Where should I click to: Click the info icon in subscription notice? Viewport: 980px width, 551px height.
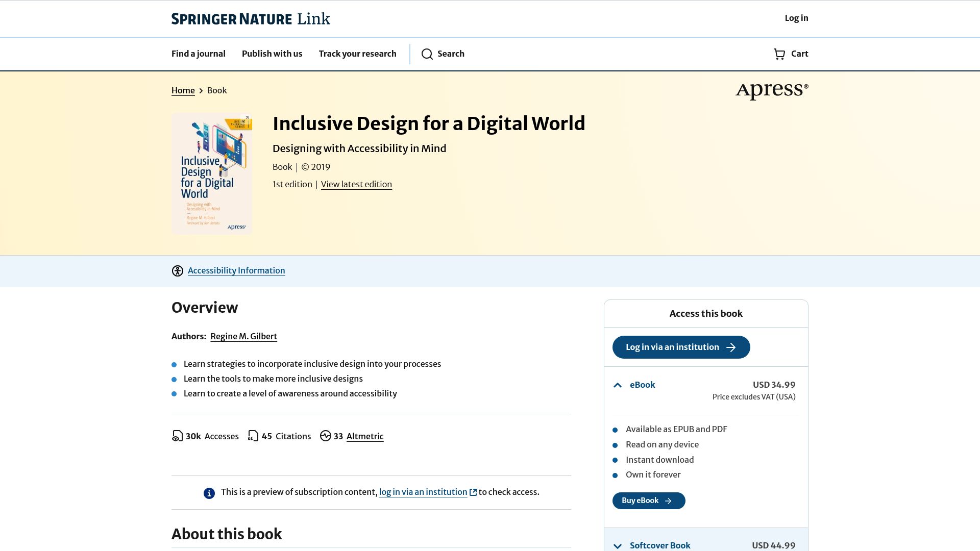tap(209, 493)
